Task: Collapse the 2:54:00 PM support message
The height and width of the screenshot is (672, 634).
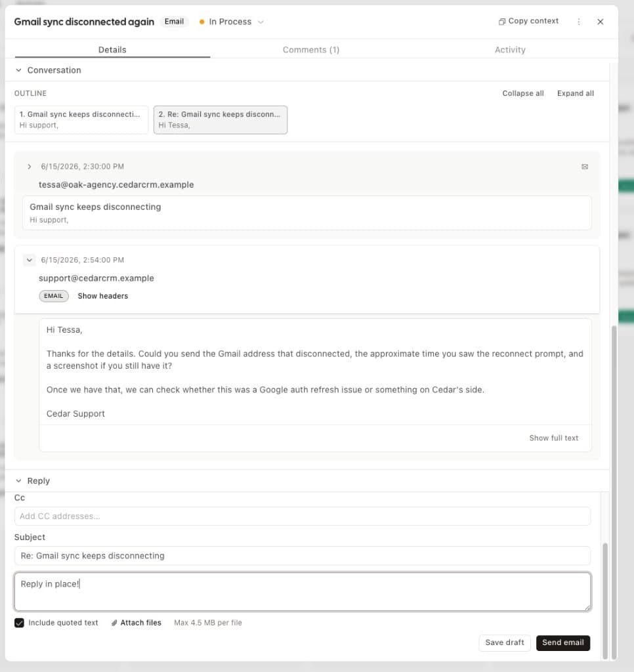Action: click(x=29, y=260)
